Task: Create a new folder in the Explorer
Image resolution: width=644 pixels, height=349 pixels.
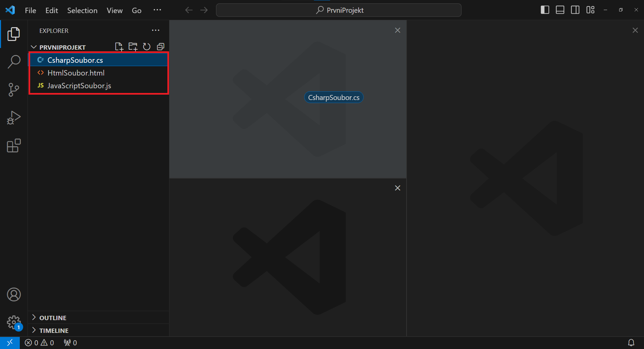Action: 133,47
